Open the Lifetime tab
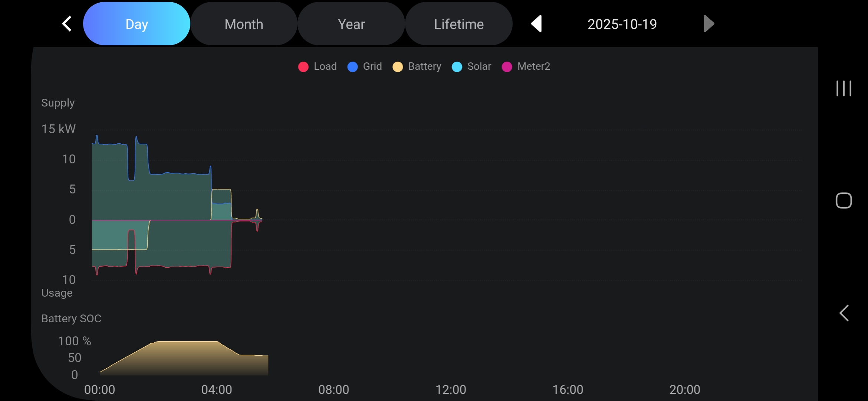Viewport: 868px width, 401px height. (x=459, y=24)
